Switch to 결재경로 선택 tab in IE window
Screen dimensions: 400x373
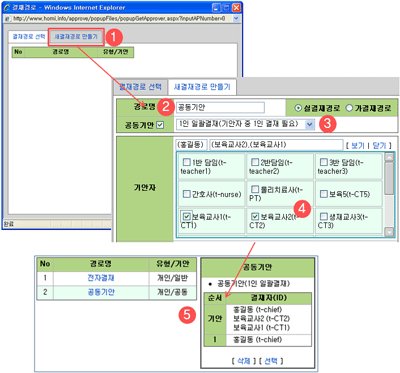click(x=29, y=37)
